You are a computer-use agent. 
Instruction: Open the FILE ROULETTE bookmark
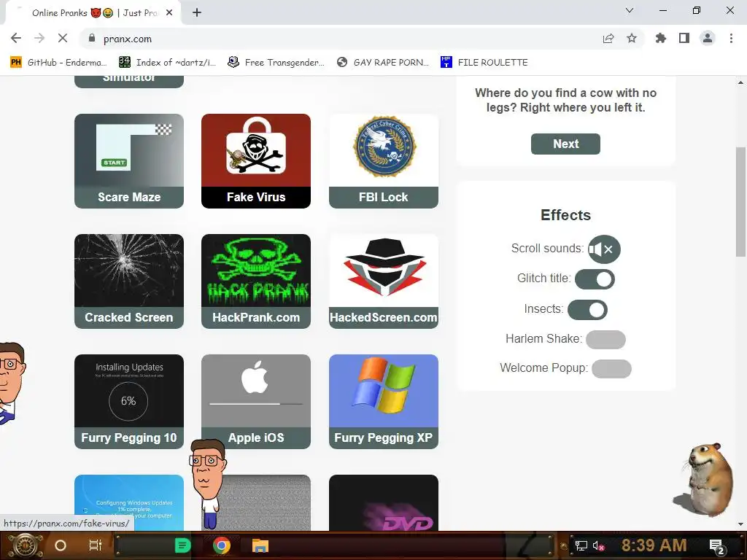[x=484, y=63]
